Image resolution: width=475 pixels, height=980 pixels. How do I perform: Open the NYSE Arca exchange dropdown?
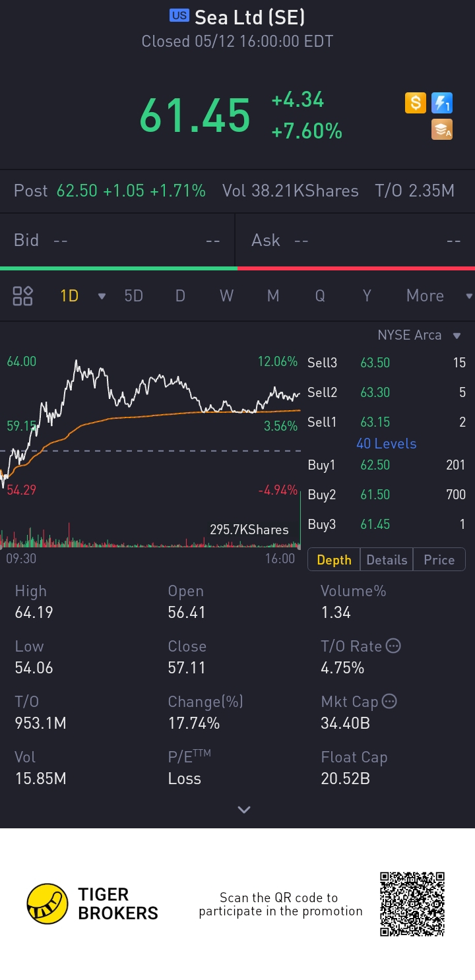click(419, 335)
